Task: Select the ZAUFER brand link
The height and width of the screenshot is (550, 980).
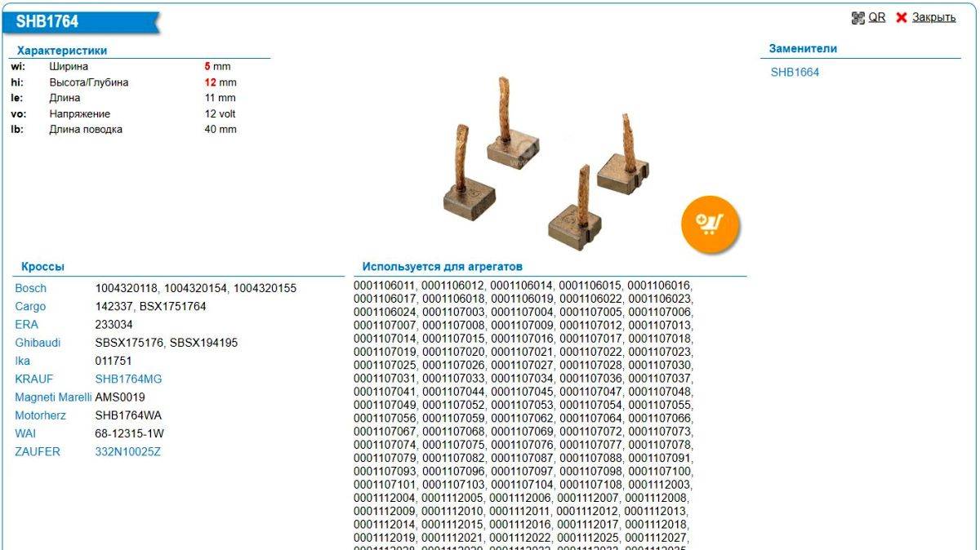Action: tap(38, 451)
